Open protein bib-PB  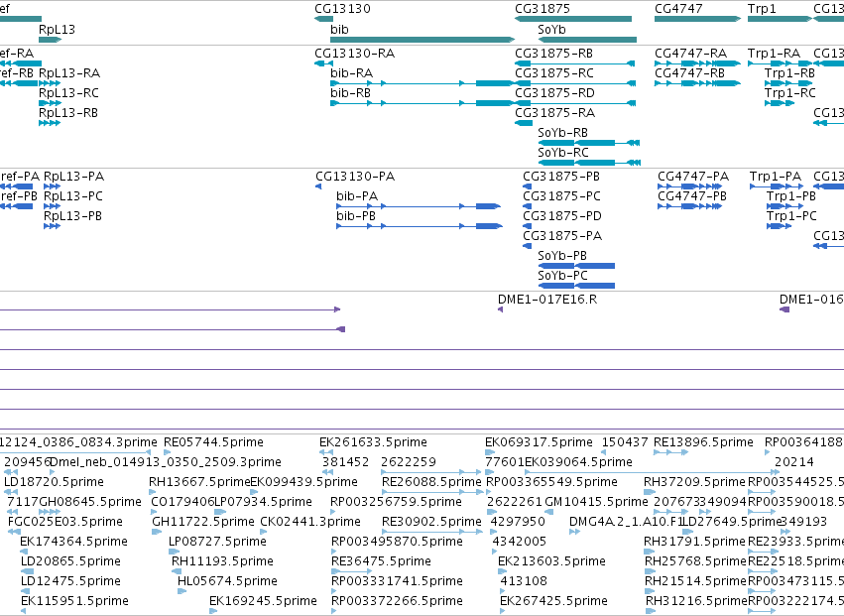356,216
